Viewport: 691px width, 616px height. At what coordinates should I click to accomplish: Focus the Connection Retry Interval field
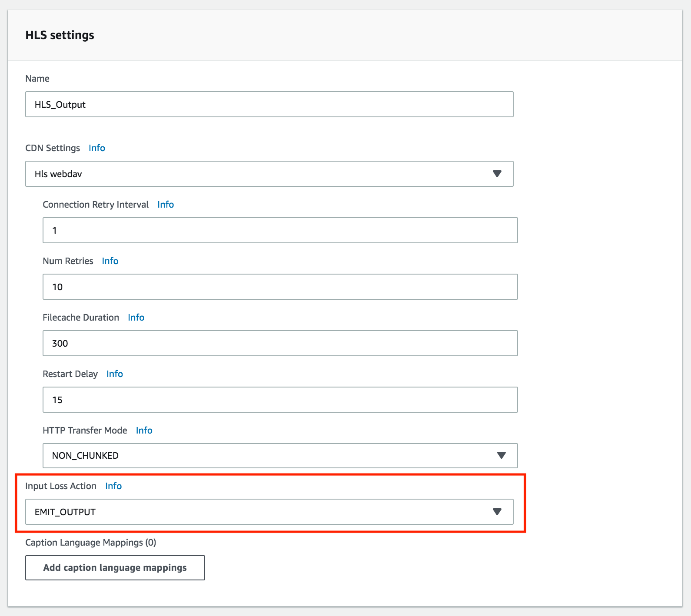coord(280,230)
